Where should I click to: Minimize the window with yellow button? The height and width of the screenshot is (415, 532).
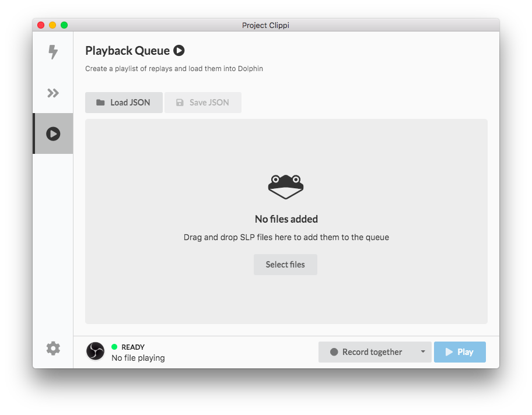[52, 25]
